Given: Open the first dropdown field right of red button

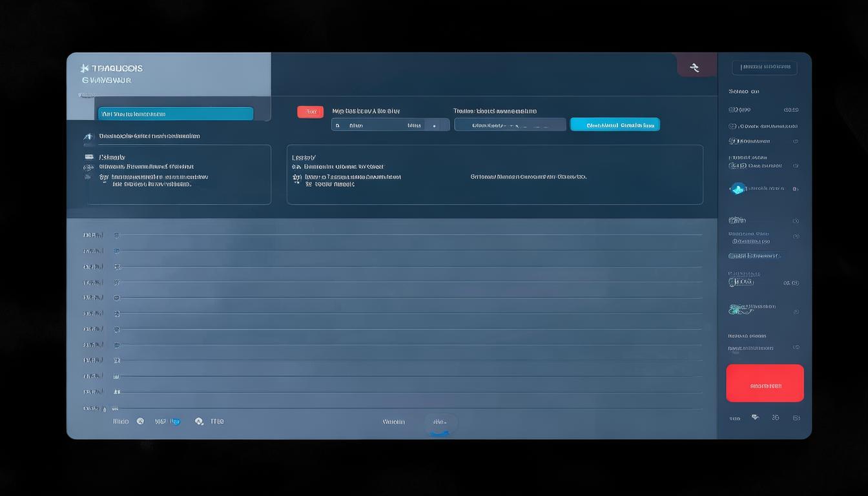Looking at the screenshot, I should click(x=390, y=125).
